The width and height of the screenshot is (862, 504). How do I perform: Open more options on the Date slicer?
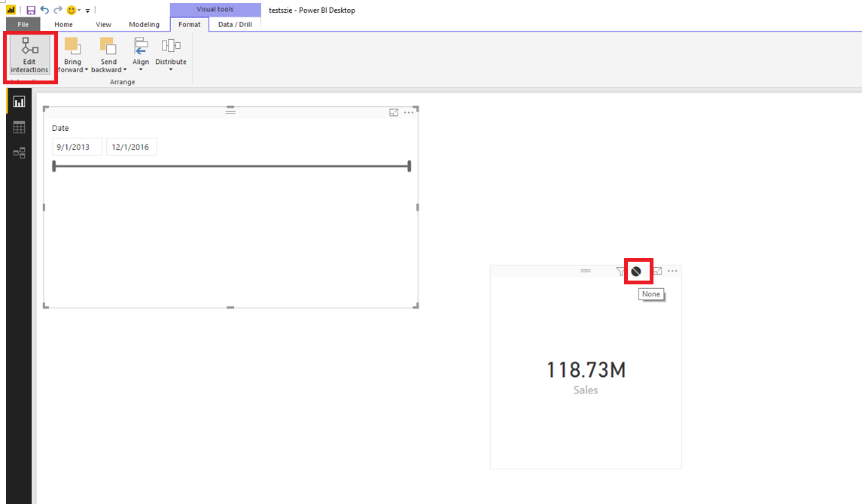click(x=409, y=112)
